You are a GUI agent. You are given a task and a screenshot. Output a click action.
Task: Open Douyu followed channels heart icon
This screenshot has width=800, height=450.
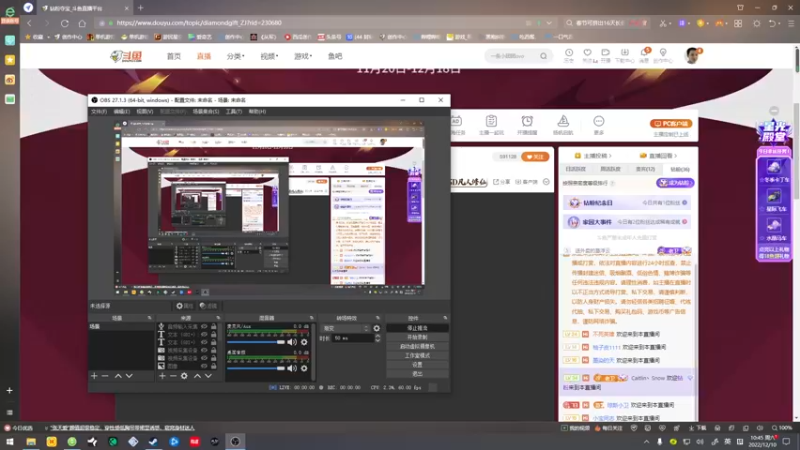(x=588, y=55)
